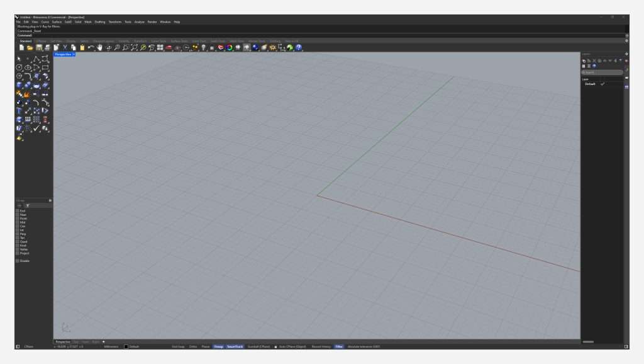Select the arrow pointer tool in sidebar

pos(19,59)
